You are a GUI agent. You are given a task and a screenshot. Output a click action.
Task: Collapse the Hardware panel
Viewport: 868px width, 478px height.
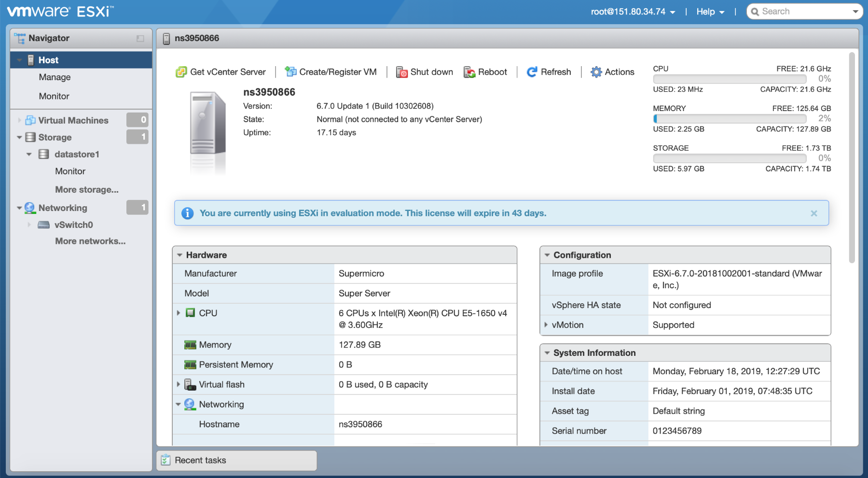point(179,255)
